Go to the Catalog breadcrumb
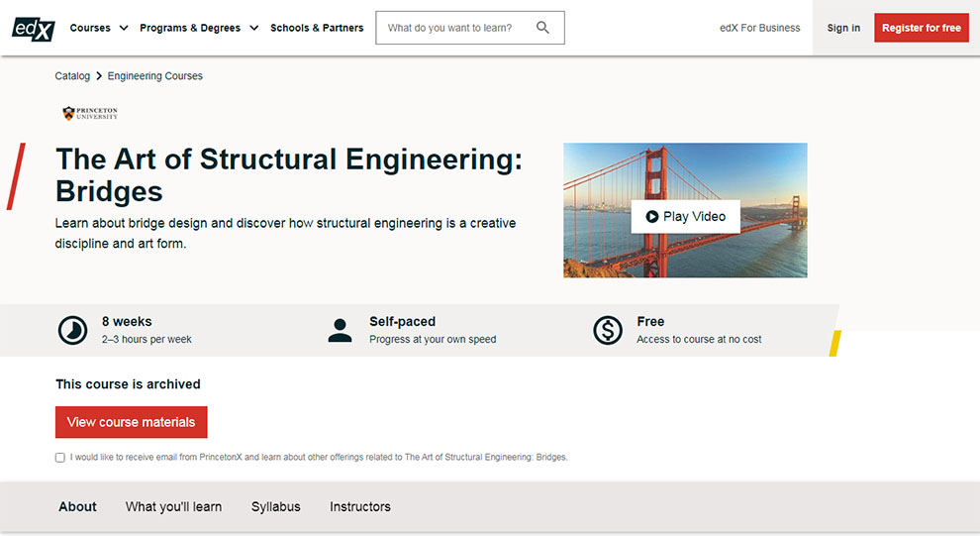Image resolution: width=980 pixels, height=536 pixels. [x=72, y=75]
